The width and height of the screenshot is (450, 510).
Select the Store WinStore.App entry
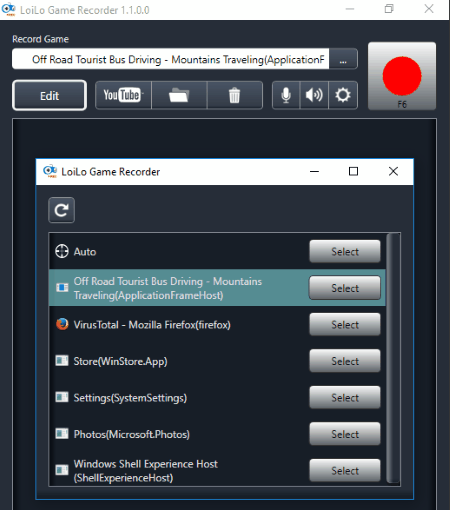(345, 361)
